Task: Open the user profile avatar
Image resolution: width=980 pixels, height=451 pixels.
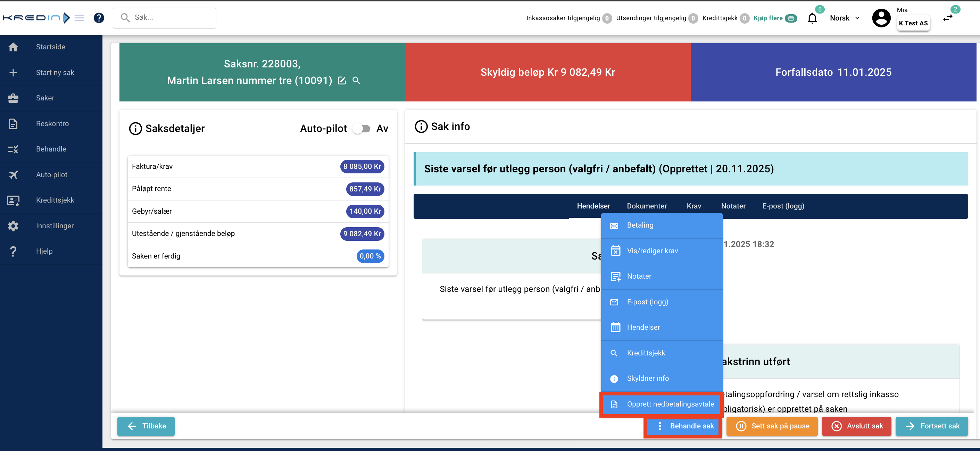Action: click(x=881, y=18)
